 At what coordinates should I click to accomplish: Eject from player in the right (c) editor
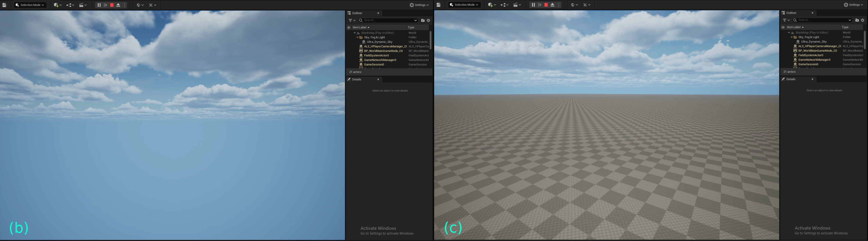(x=552, y=5)
